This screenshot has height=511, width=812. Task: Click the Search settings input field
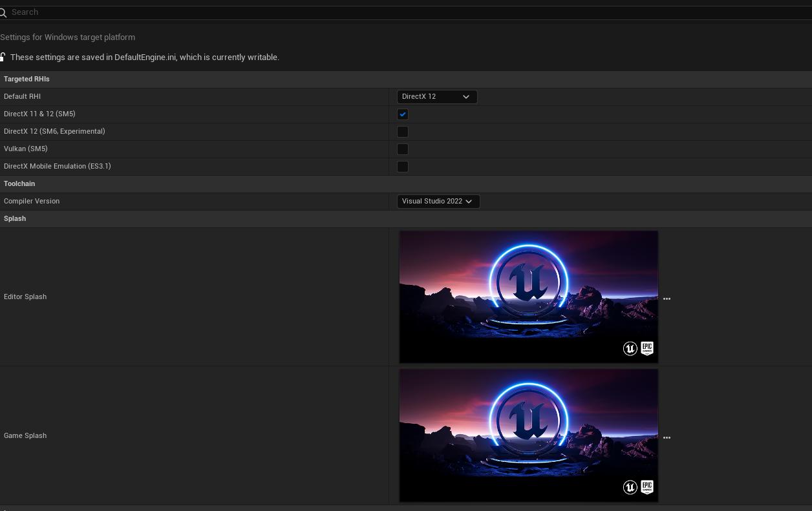(x=406, y=12)
